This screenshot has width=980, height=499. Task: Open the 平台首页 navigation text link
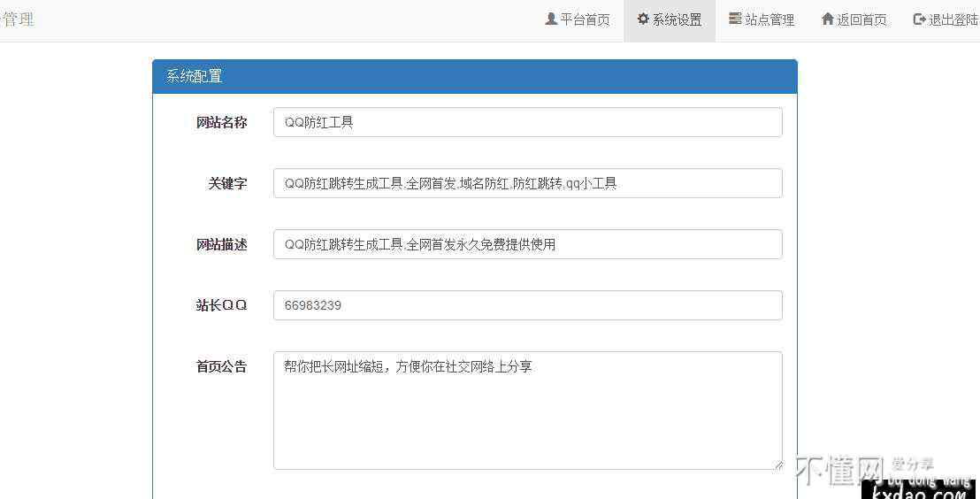(x=586, y=19)
